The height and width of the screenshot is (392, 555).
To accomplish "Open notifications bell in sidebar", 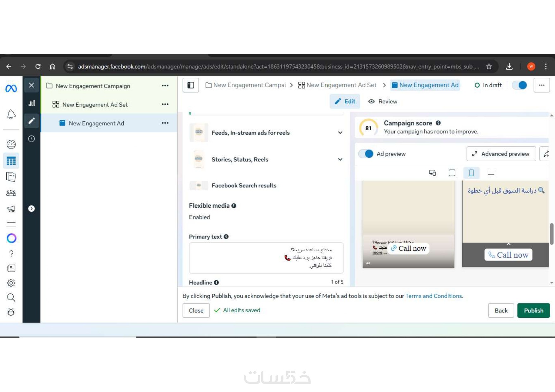I will coord(11,114).
